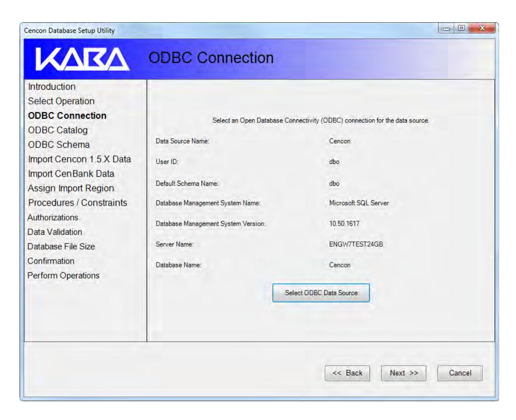The width and height of the screenshot is (516, 420).
Task: Click the version value 10.50.1617
Action: coord(344,224)
